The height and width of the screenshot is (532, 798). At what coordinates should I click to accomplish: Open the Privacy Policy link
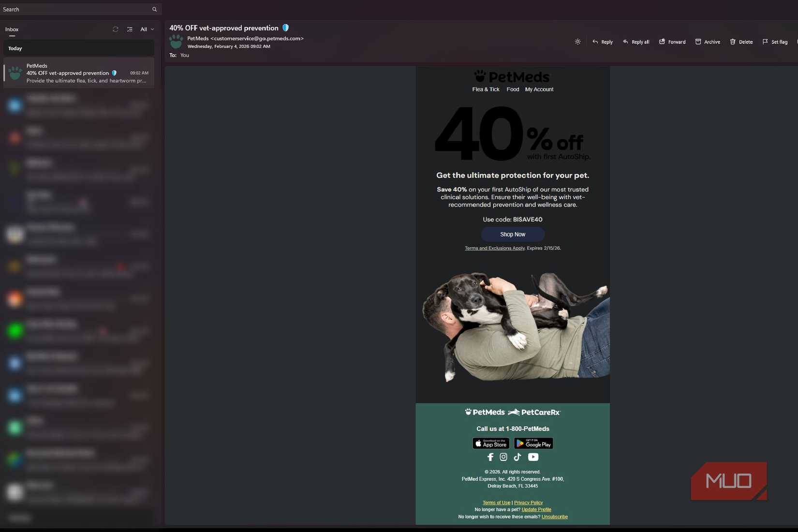pos(528,503)
